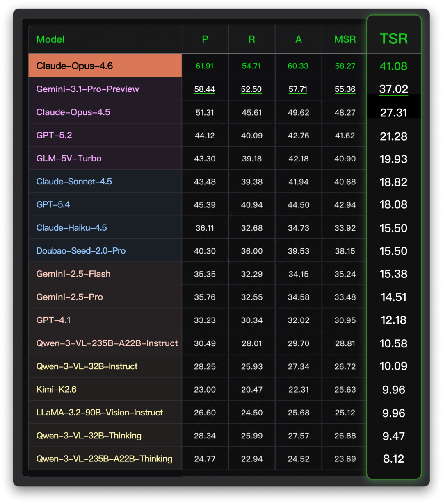This screenshot has height=504, width=443.
Task: Click the TSR value 21.28
Action: click(x=394, y=136)
